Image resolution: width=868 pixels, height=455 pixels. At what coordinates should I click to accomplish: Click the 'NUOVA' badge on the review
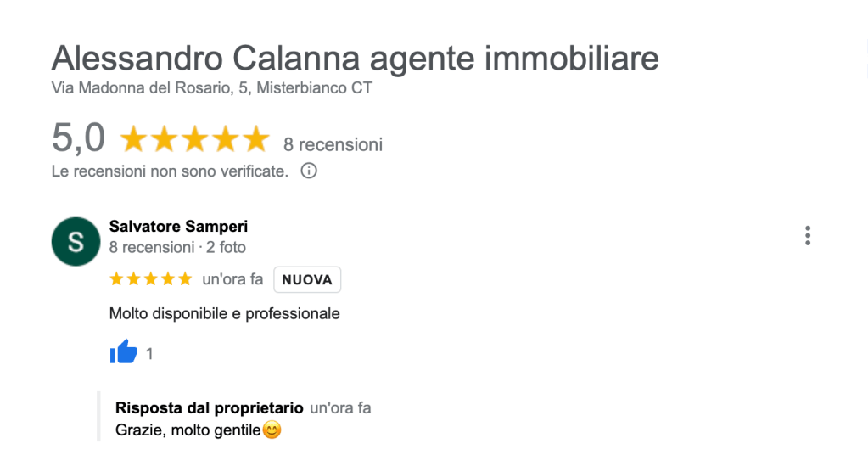click(x=307, y=279)
